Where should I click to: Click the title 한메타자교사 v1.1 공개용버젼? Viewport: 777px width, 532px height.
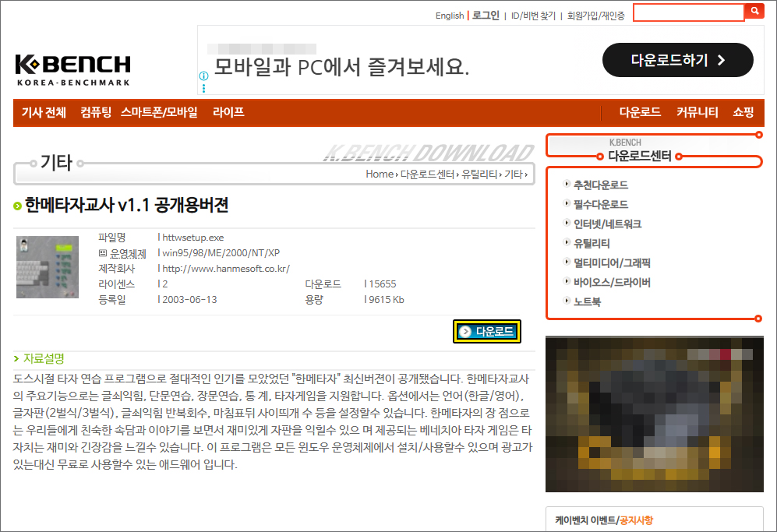tap(126, 205)
